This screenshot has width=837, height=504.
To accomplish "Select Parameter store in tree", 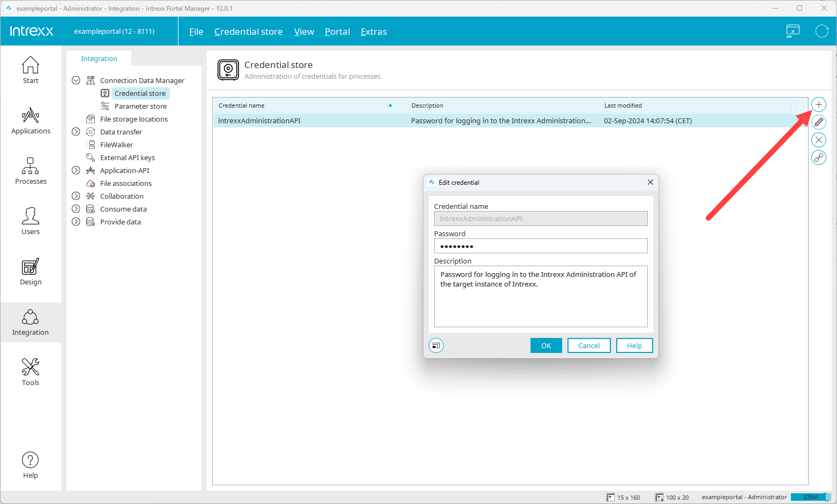I will (140, 106).
